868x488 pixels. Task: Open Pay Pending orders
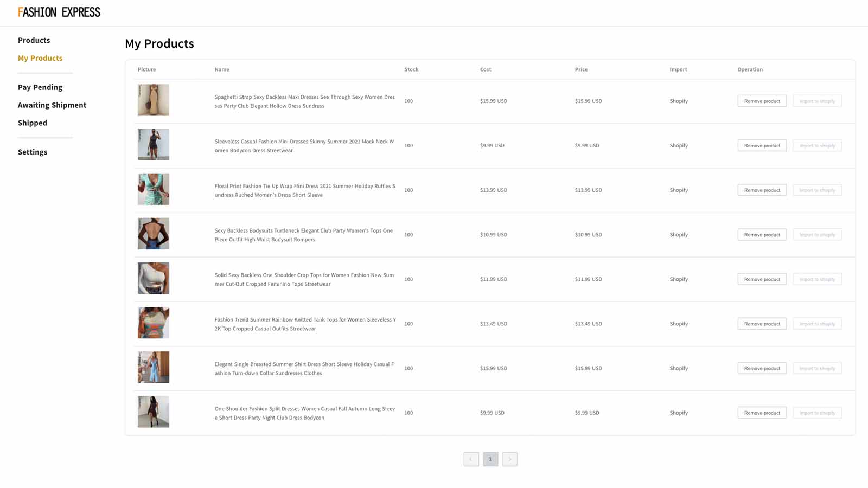click(40, 87)
